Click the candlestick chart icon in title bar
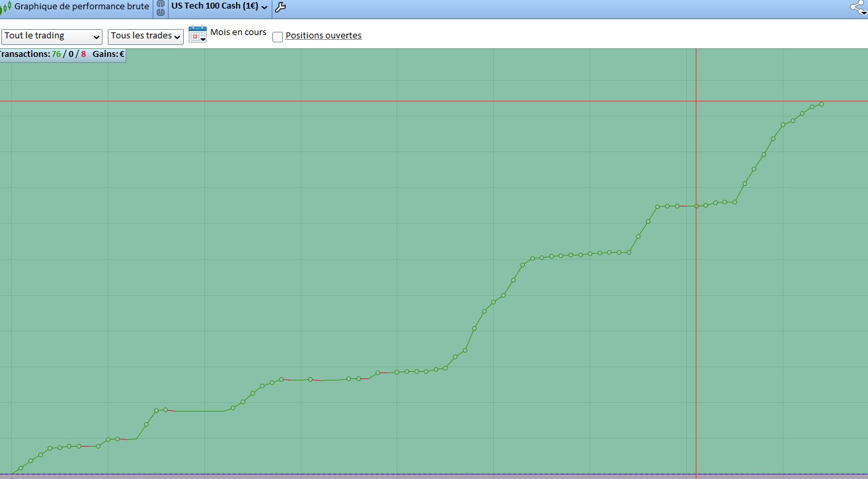868x479 pixels. pos(6,7)
